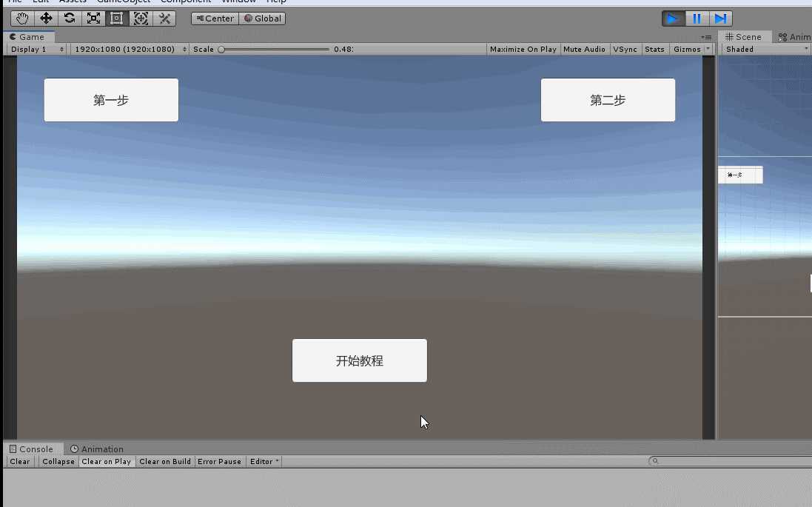Viewport: 812px width, 507px height.
Task: Select the Hand tool
Action: click(22, 19)
